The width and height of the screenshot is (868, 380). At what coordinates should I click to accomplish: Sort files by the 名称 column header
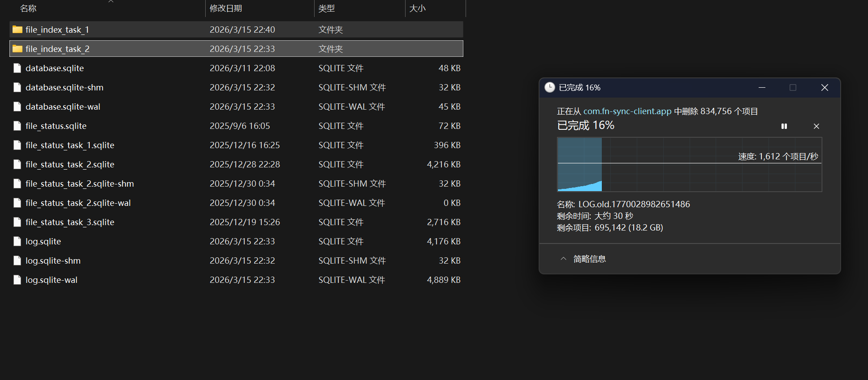point(28,9)
